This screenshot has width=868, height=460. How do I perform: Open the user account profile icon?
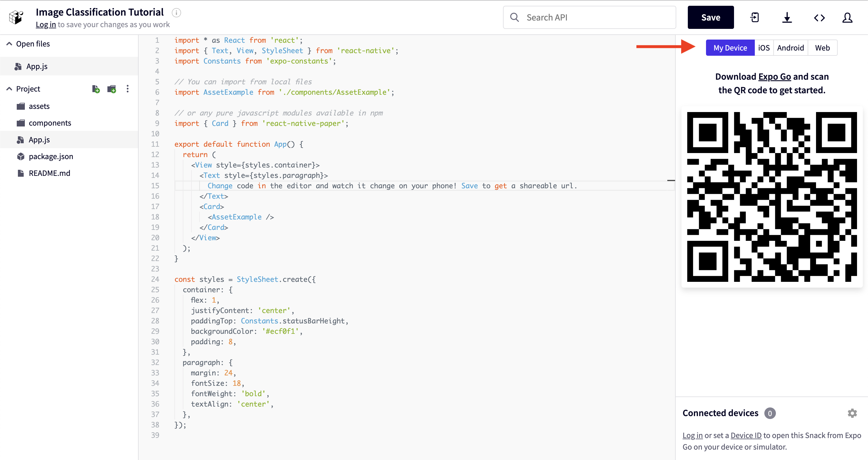pyautogui.click(x=847, y=18)
